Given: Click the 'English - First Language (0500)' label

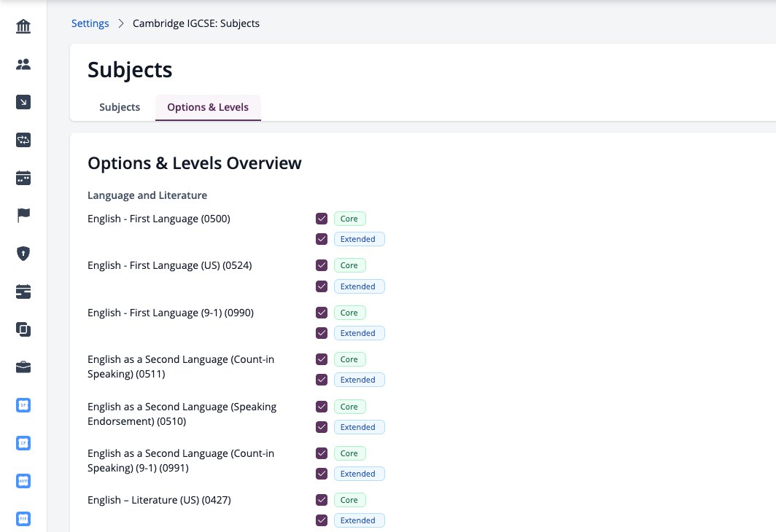Looking at the screenshot, I should (159, 219).
